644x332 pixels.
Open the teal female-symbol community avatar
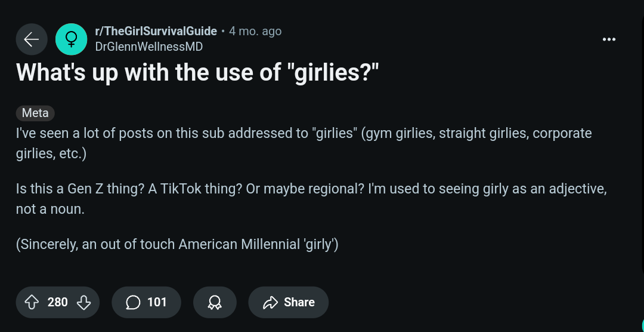(72, 39)
